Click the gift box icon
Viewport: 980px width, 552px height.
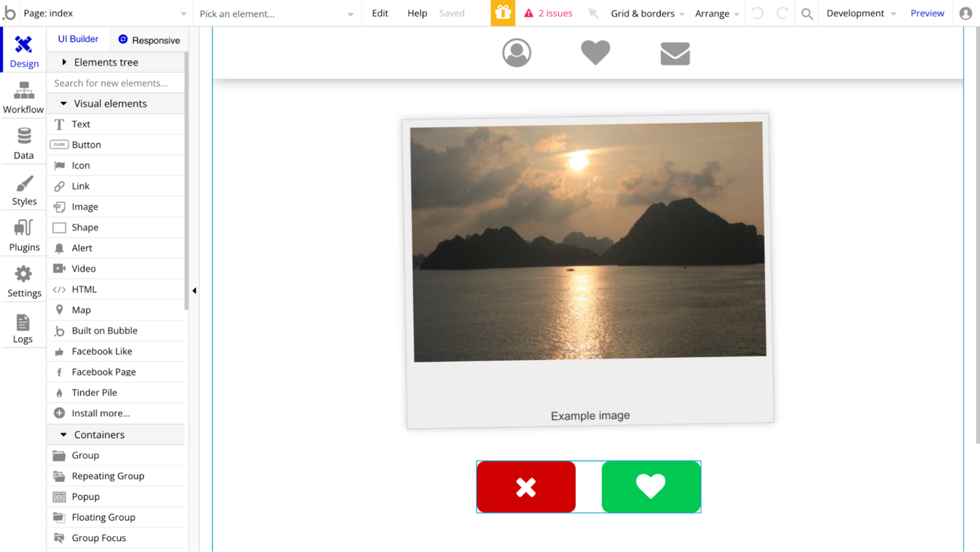(503, 13)
